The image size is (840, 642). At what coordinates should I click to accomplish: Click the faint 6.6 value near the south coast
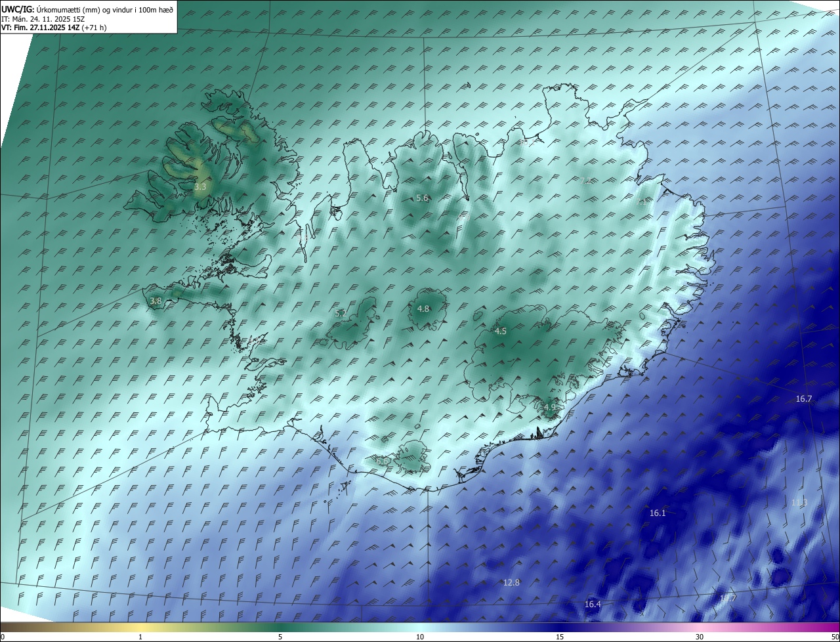381,461
